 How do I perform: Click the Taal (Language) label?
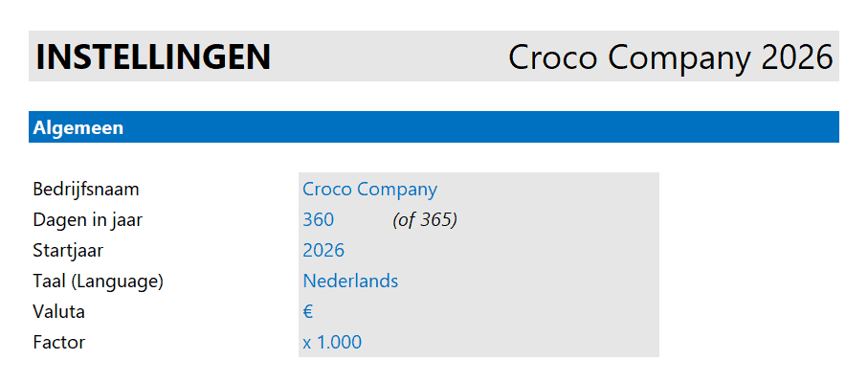coord(98,282)
